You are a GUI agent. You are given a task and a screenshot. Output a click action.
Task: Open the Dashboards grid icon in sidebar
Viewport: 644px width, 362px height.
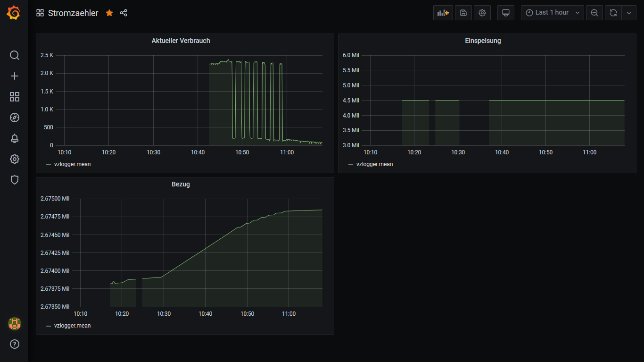tap(15, 97)
